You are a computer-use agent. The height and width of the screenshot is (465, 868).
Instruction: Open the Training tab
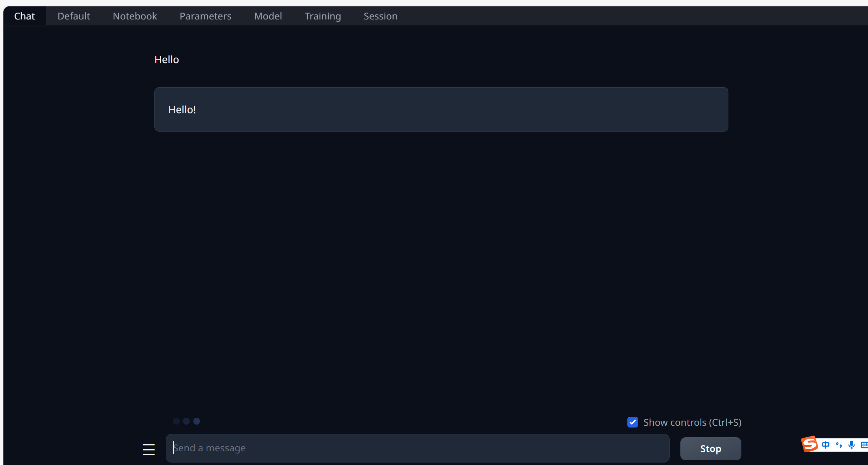click(323, 16)
